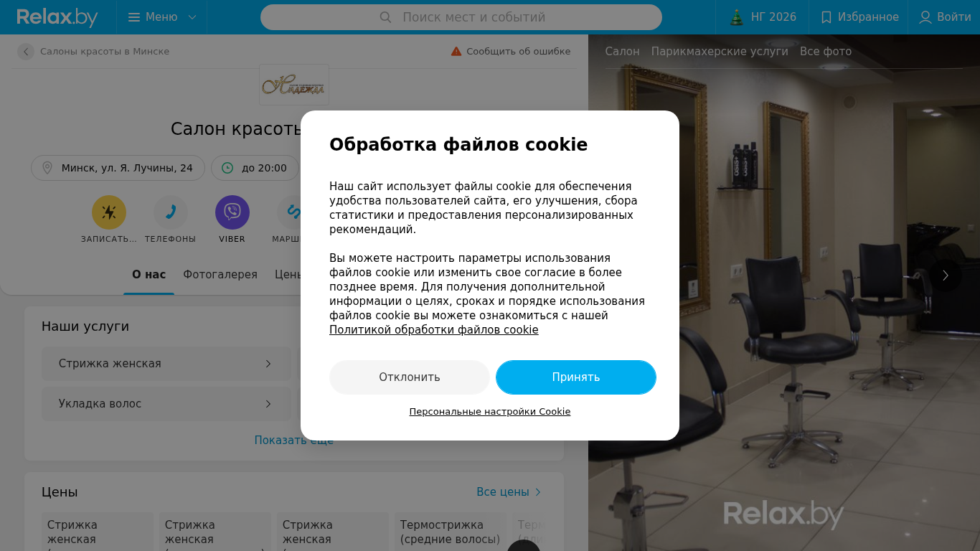Show next photo with right arrow
The height and width of the screenshot is (551, 980).
point(946,275)
